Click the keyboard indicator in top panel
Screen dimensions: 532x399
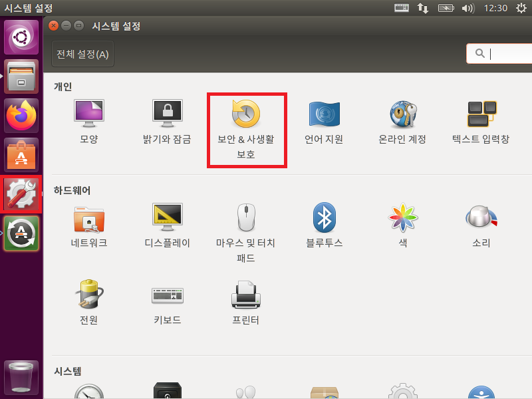coord(402,8)
